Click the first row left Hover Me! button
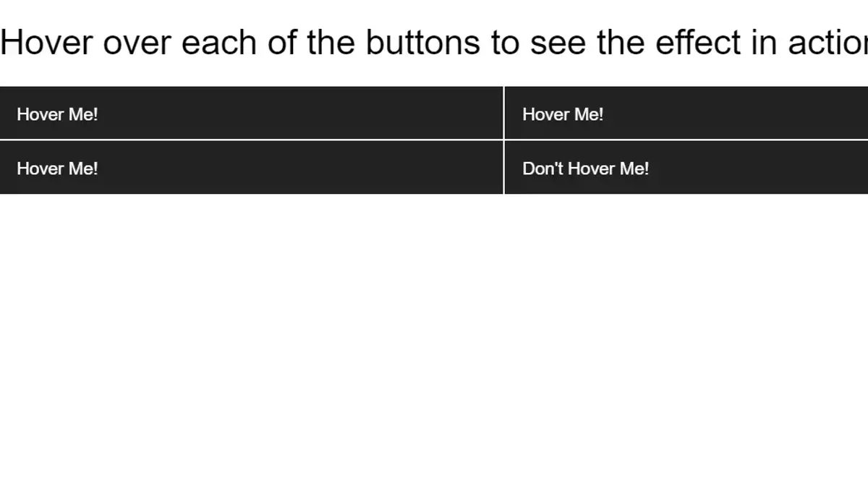Image resolution: width=868 pixels, height=489 pixels. [x=251, y=113]
